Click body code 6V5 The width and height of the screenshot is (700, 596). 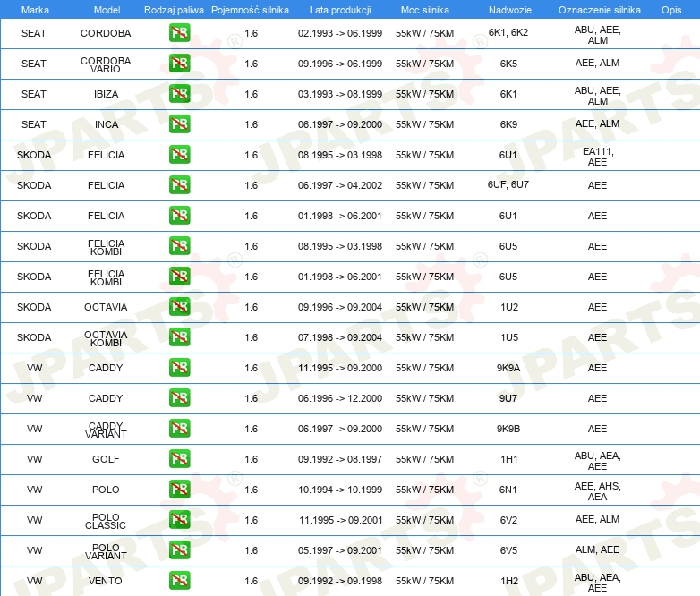tap(508, 550)
